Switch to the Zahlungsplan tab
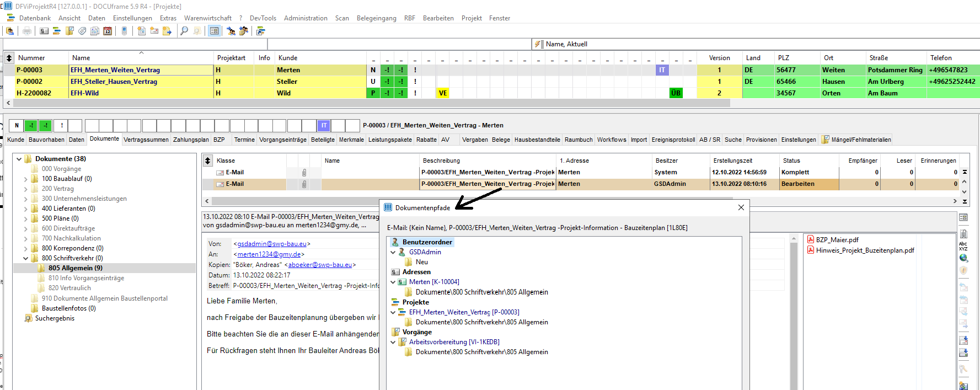The width and height of the screenshot is (980, 390). click(x=191, y=140)
